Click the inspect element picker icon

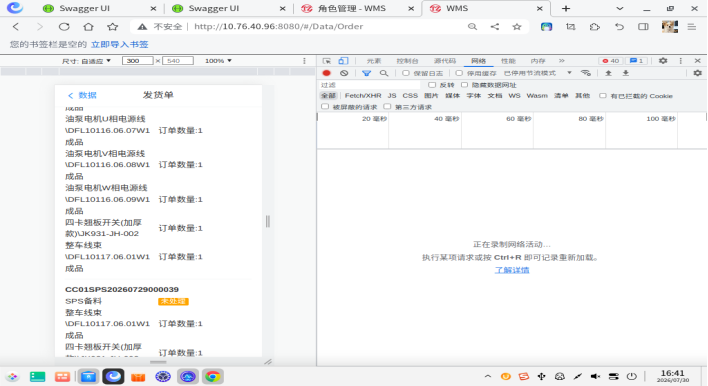coord(326,61)
